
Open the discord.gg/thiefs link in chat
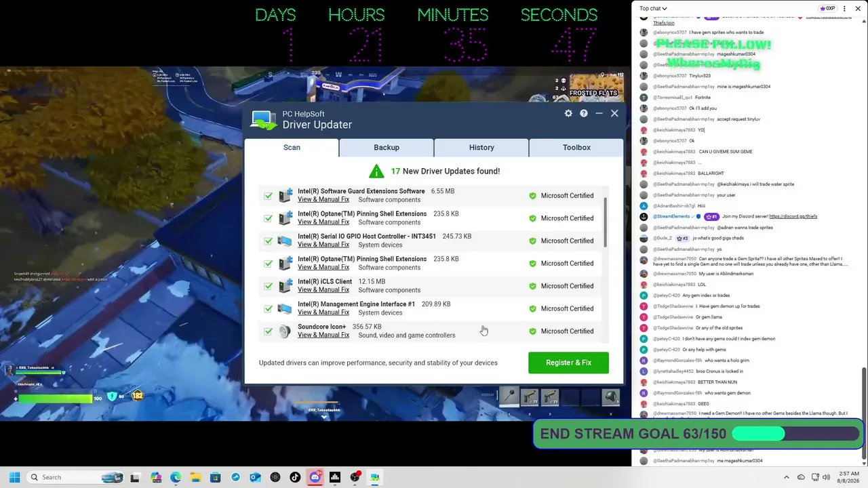point(793,217)
